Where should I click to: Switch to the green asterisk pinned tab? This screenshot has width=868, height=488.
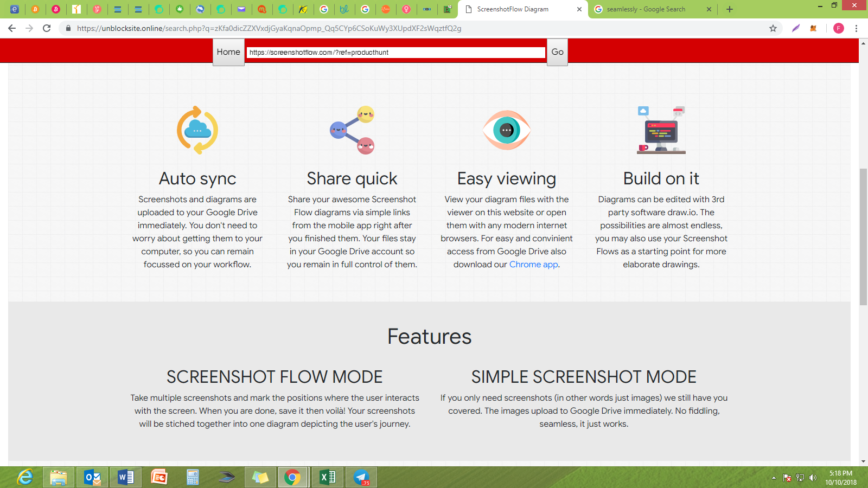[x=180, y=9]
